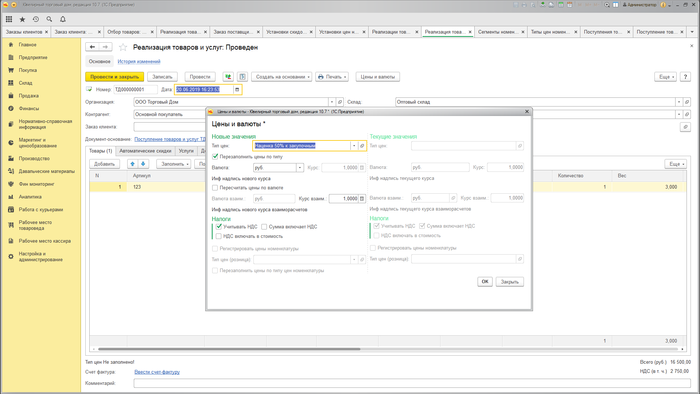Image resolution: width=700 pixels, height=394 pixels.
Task: Click Цены и валюты button
Action: pyautogui.click(x=378, y=77)
